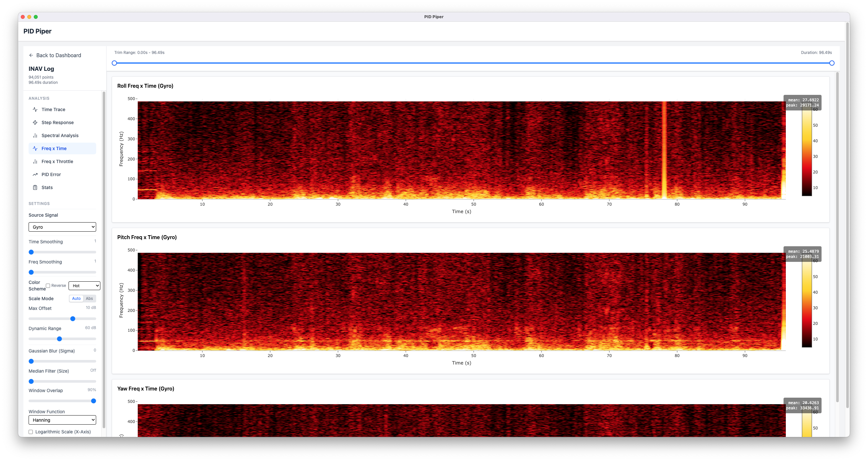Click the Dynamic Range '60 dB' value
This screenshot has width=868, height=461.
90,328
